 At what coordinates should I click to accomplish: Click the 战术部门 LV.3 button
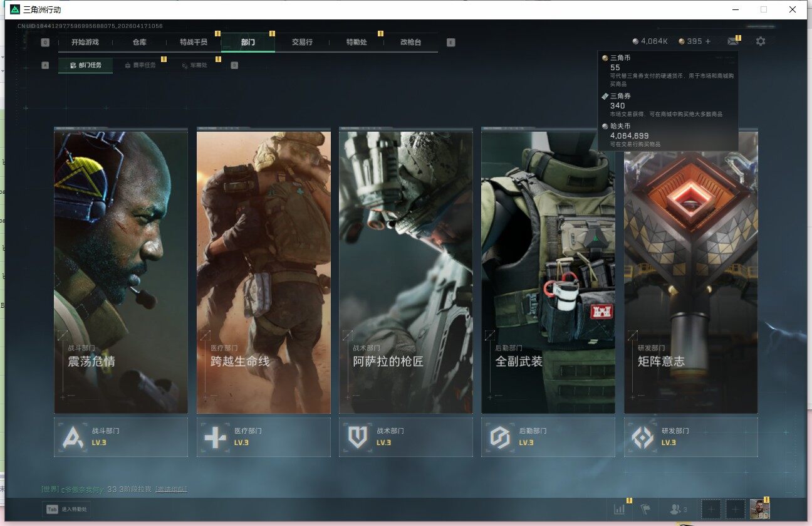(406, 437)
